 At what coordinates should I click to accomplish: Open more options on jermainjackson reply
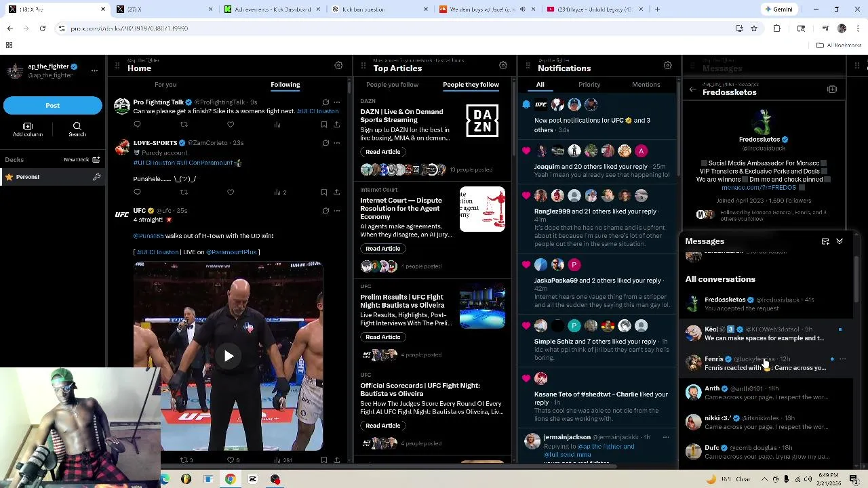[x=666, y=437]
